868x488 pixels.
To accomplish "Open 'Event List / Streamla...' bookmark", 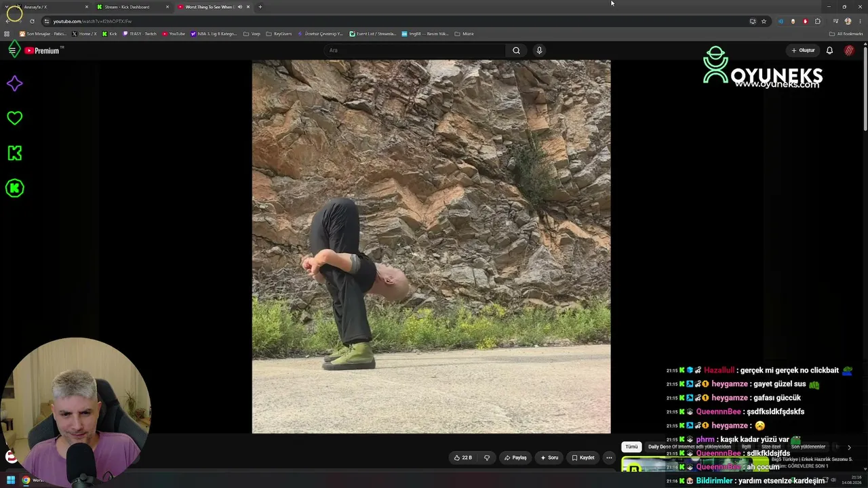I will [x=373, y=34].
